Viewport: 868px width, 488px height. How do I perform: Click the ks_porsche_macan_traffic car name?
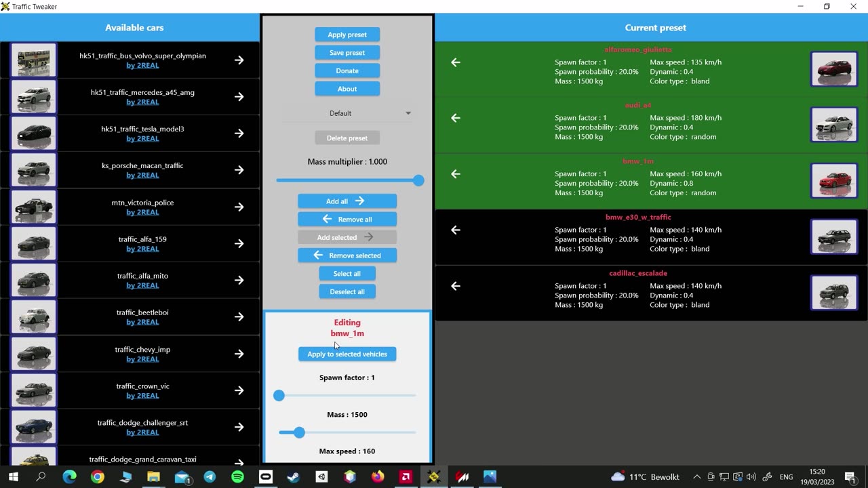tap(142, 165)
